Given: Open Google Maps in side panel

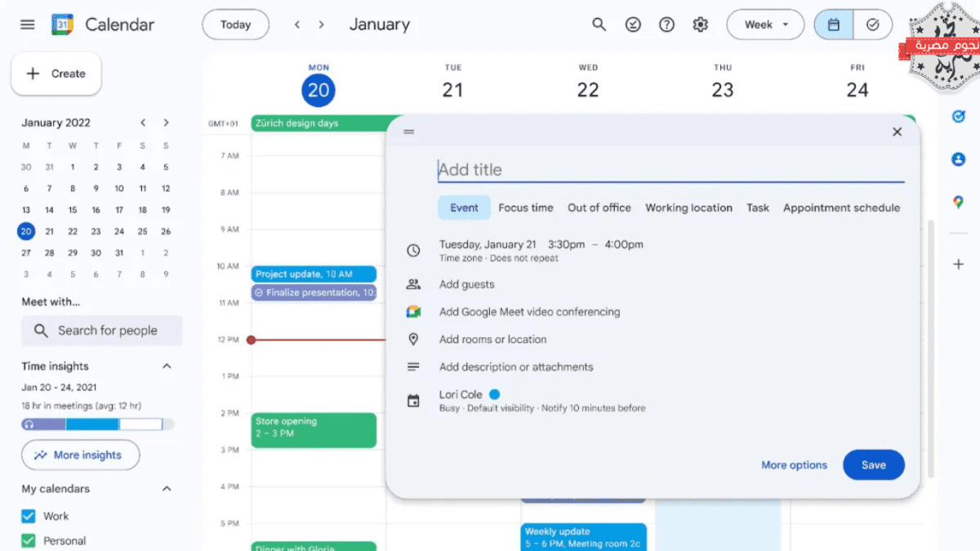Looking at the screenshot, I should click(x=959, y=202).
